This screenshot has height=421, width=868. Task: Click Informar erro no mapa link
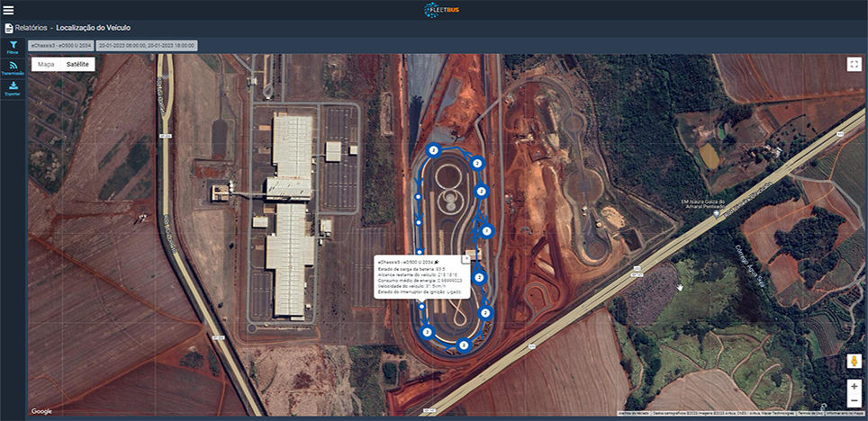(x=844, y=413)
